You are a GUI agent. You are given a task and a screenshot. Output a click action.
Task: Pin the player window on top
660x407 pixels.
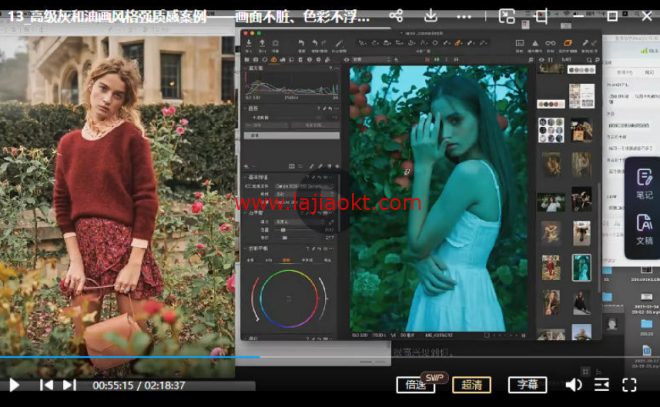point(542,16)
